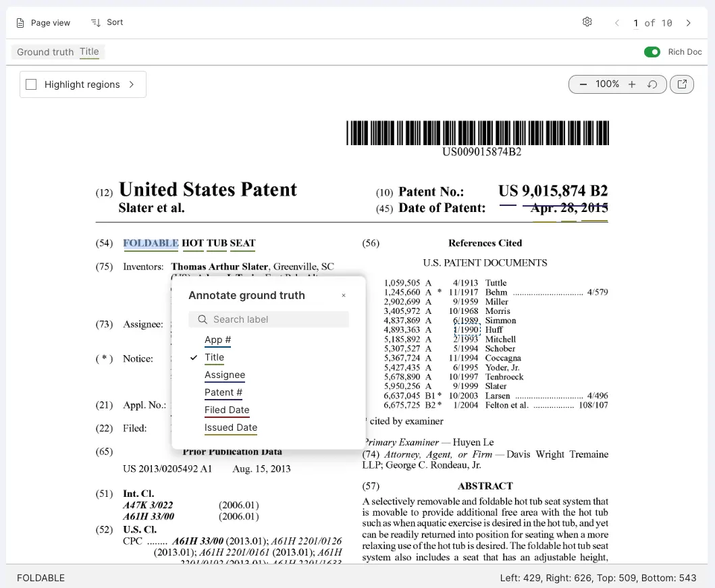
Task: Click the U.S. PATENT DOCUMENTS heading
Action: click(485, 263)
